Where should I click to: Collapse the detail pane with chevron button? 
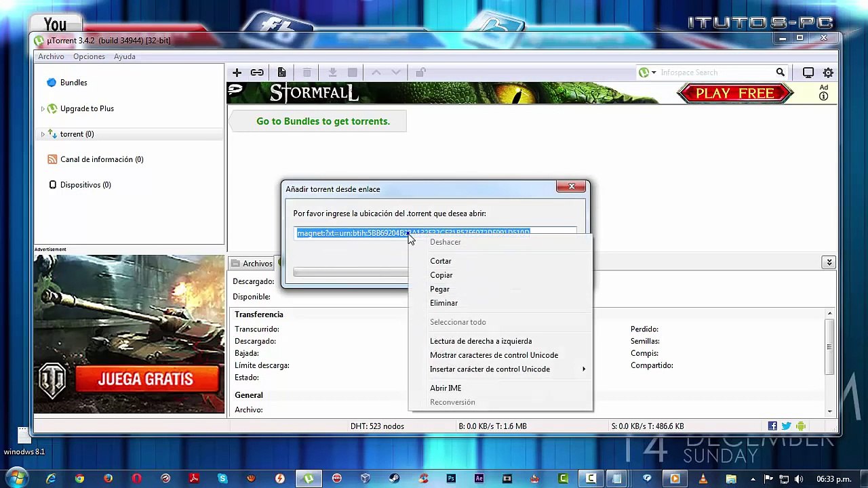click(x=829, y=262)
